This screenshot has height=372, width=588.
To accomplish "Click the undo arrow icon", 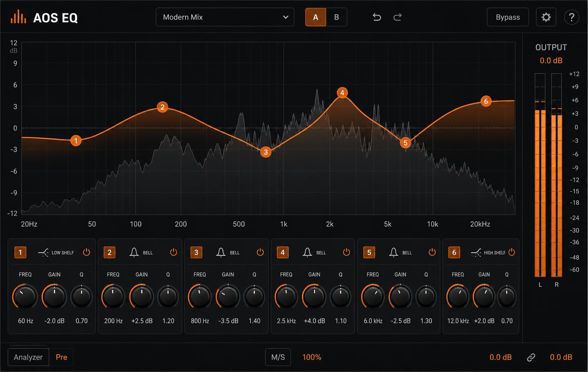I will (x=376, y=17).
